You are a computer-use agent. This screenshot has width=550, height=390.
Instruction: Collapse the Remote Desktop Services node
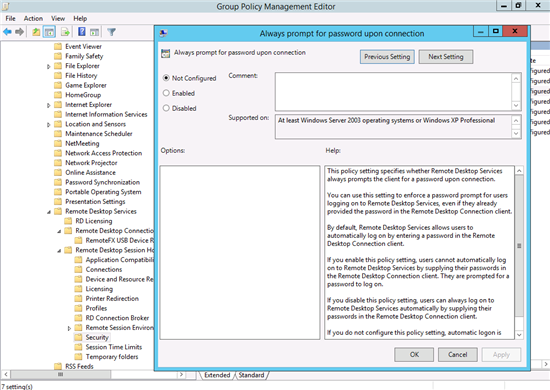[x=49, y=212]
